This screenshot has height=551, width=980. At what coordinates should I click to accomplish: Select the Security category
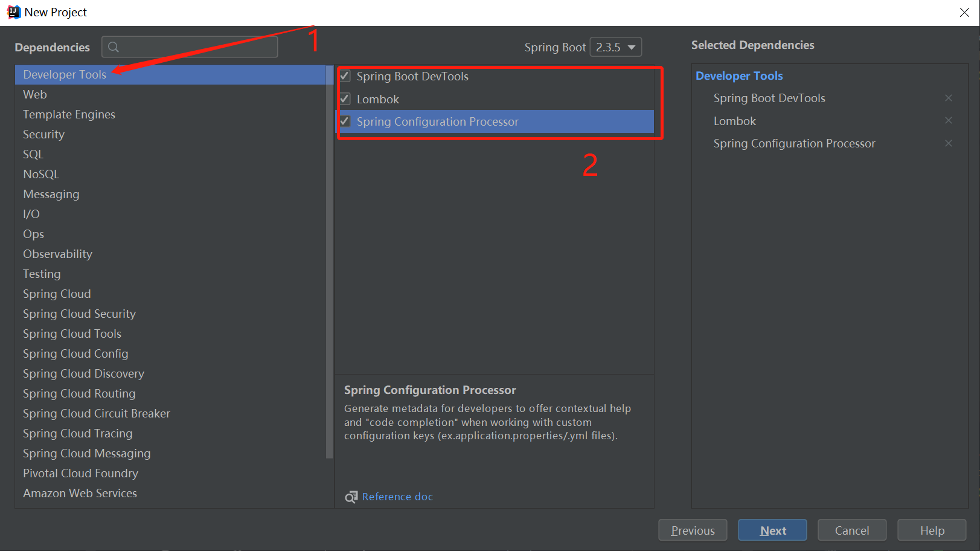170,134
